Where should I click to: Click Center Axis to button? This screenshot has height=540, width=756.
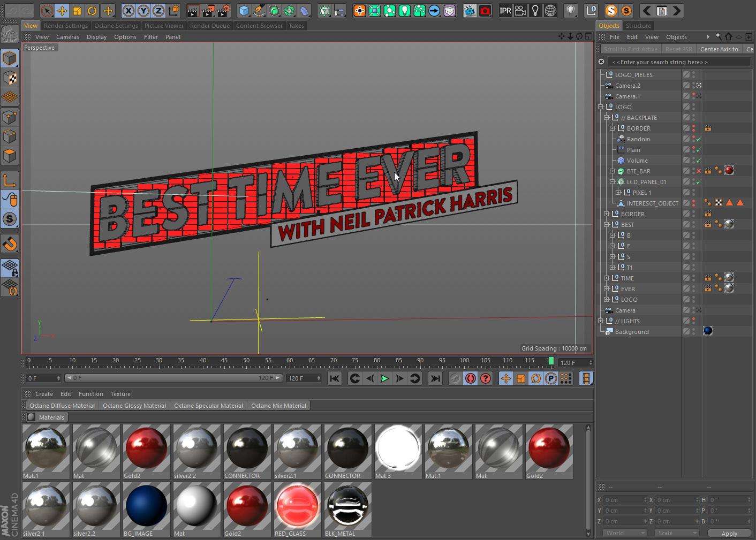[719, 49]
